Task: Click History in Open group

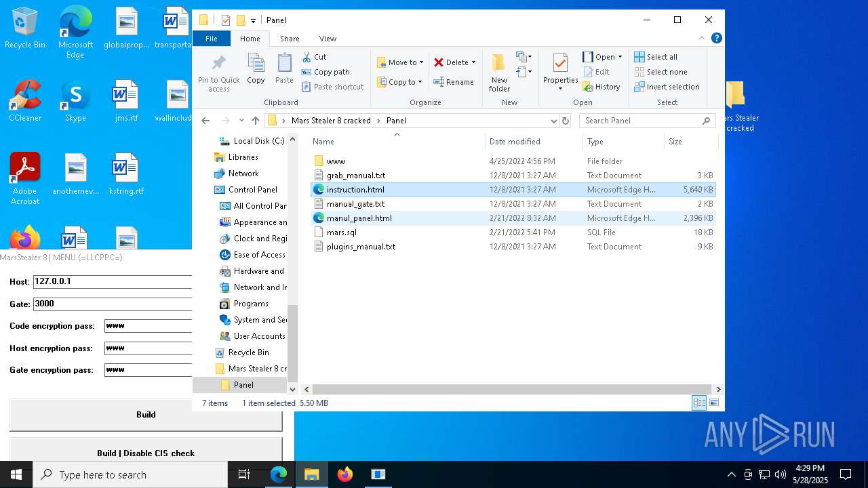Action: (601, 87)
